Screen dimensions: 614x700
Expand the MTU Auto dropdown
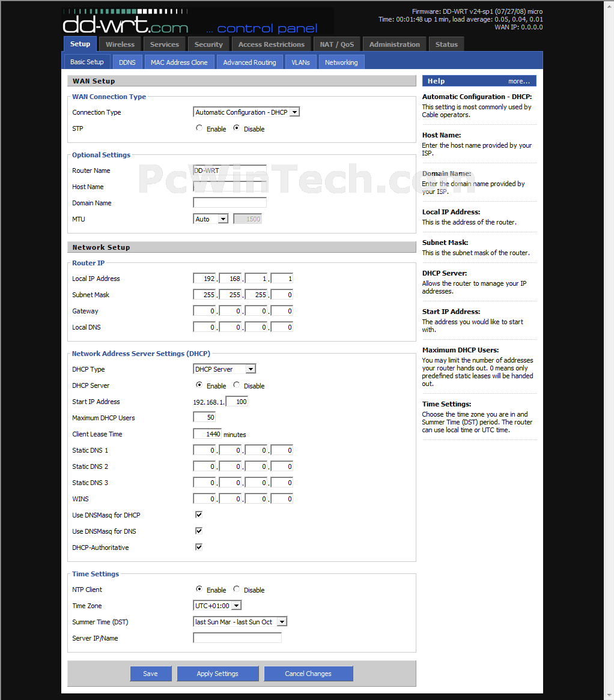(x=211, y=219)
